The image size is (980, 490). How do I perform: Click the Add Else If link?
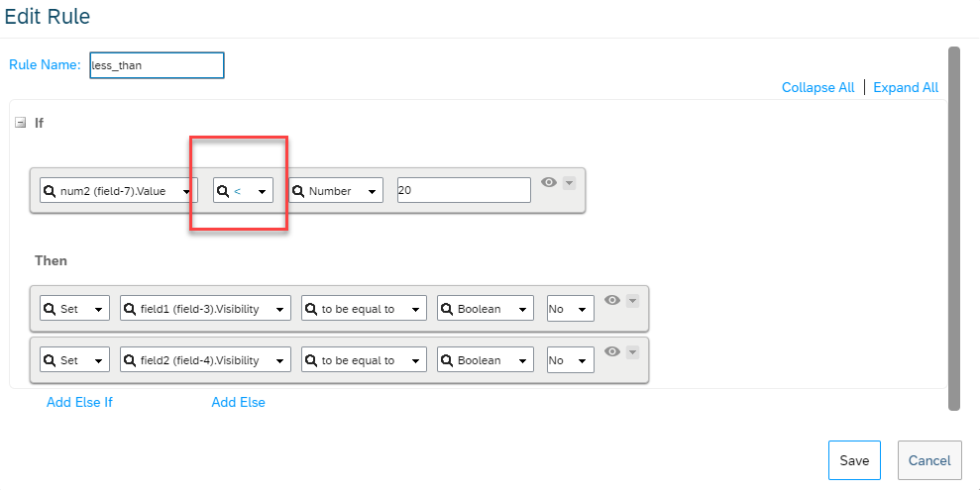pyautogui.click(x=79, y=403)
